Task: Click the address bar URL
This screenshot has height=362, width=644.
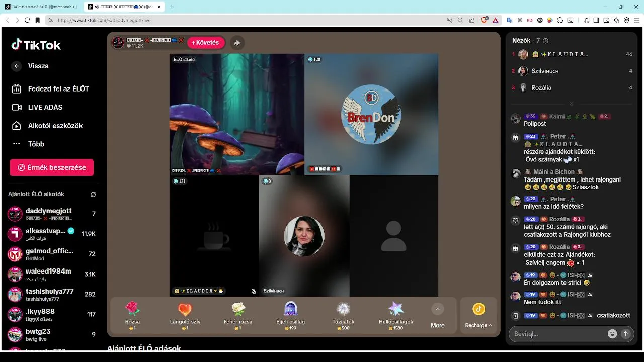Action: click(104, 20)
